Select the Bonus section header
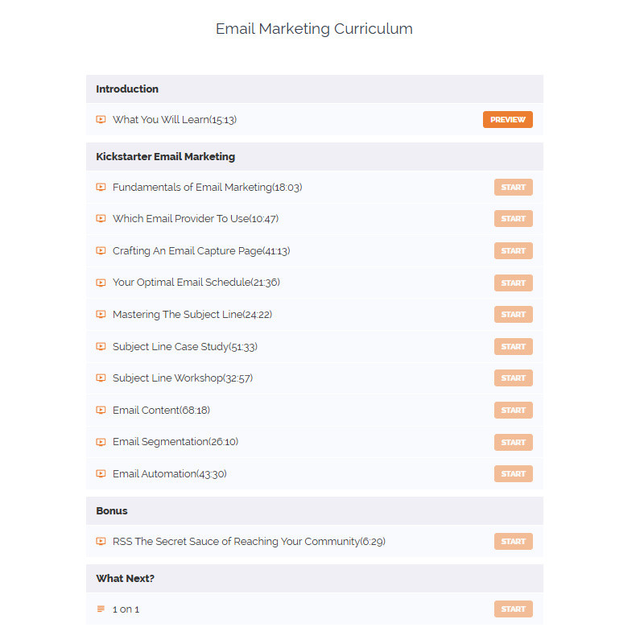Screen dimensions: 644x644 112,511
